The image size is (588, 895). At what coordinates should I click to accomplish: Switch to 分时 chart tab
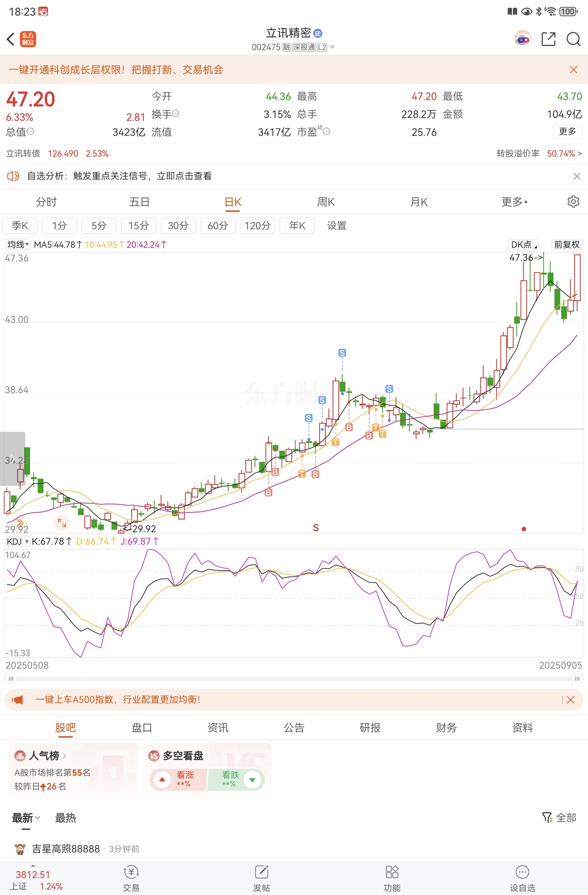46,202
